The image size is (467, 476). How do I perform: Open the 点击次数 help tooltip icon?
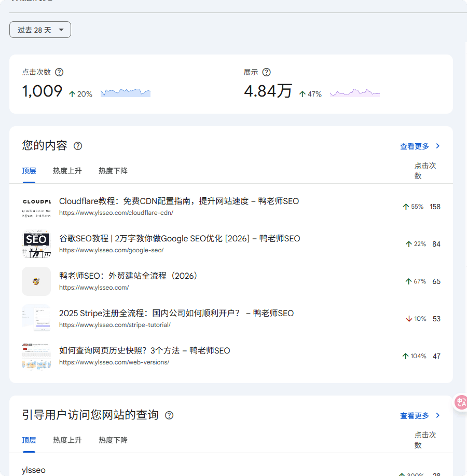click(x=59, y=72)
